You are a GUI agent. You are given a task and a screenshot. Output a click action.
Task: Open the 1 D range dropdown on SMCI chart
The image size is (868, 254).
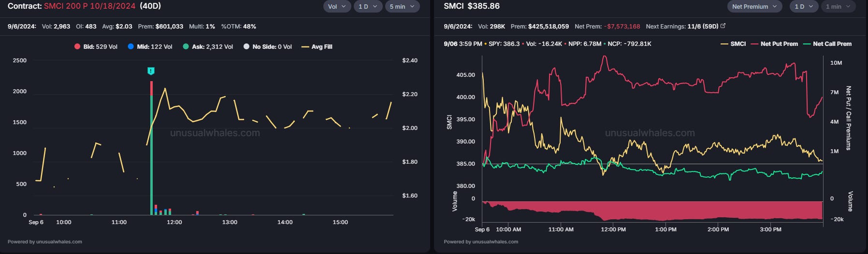click(804, 7)
